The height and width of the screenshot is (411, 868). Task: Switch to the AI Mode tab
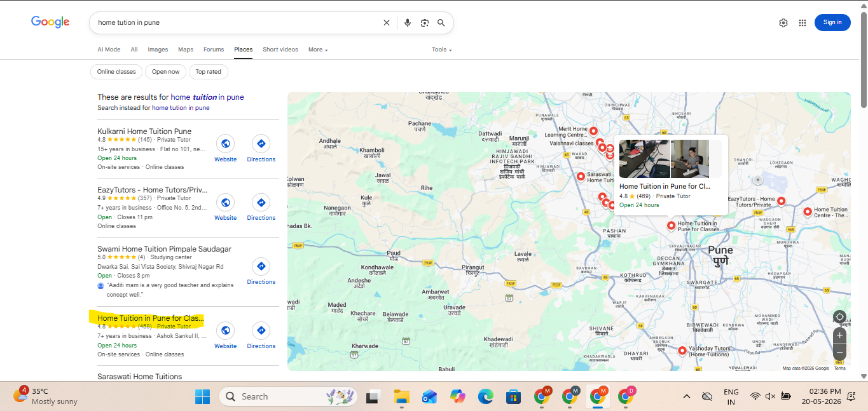tap(109, 50)
